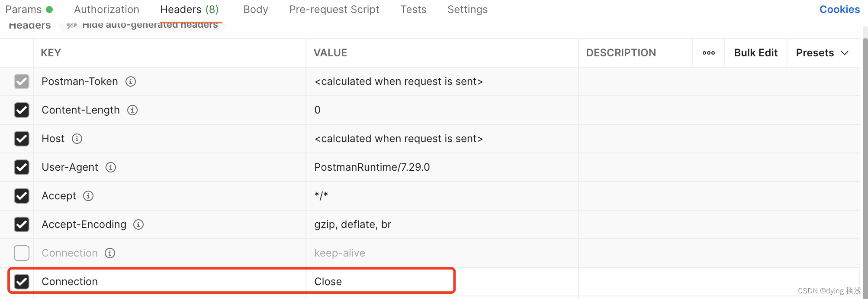
Task: Uncheck the Content-Length header checkbox
Action: [22, 110]
